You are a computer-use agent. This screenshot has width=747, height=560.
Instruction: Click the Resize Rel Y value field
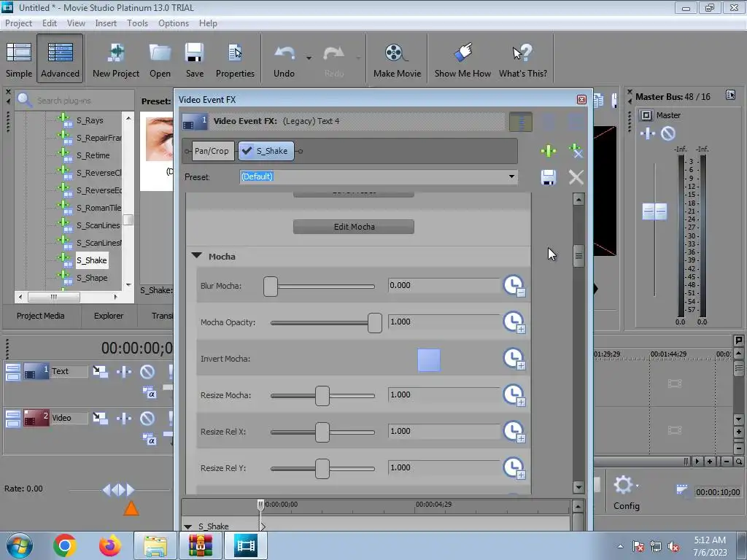[x=443, y=467]
